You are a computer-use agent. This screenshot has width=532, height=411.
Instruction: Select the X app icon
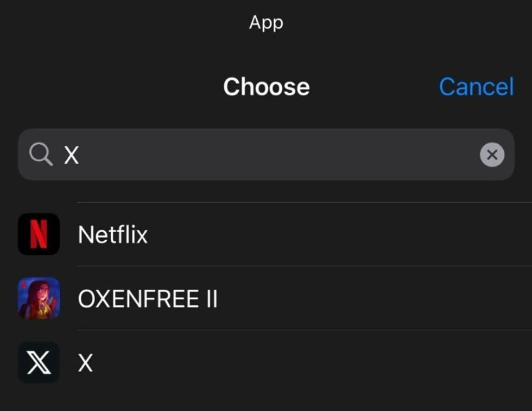point(39,363)
